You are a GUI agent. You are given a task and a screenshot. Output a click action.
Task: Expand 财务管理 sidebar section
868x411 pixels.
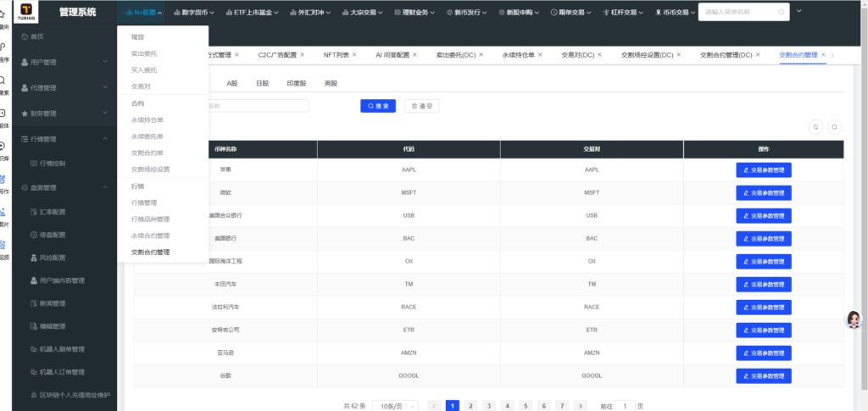(x=64, y=114)
